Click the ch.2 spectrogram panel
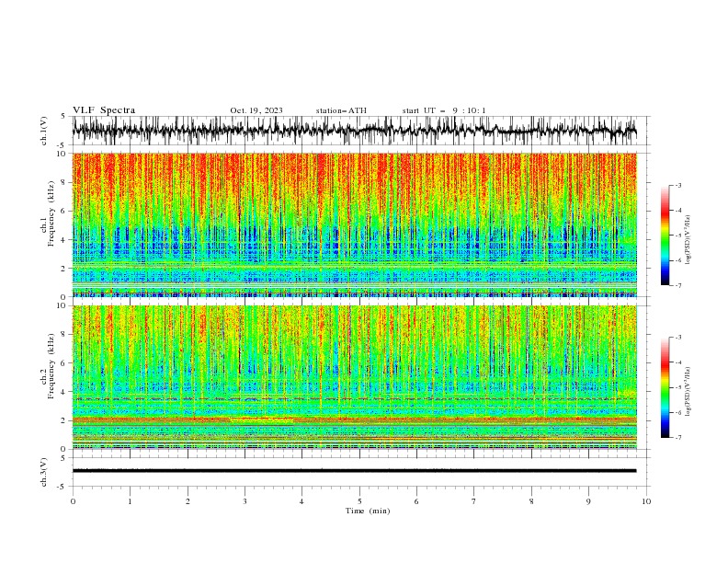The width and height of the screenshot is (728, 563). click(354, 377)
